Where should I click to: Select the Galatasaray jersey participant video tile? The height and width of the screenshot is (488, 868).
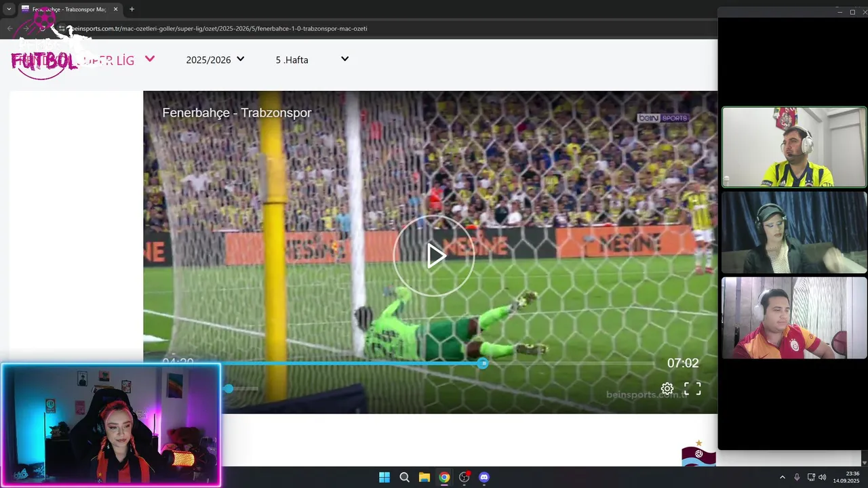coord(794,318)
